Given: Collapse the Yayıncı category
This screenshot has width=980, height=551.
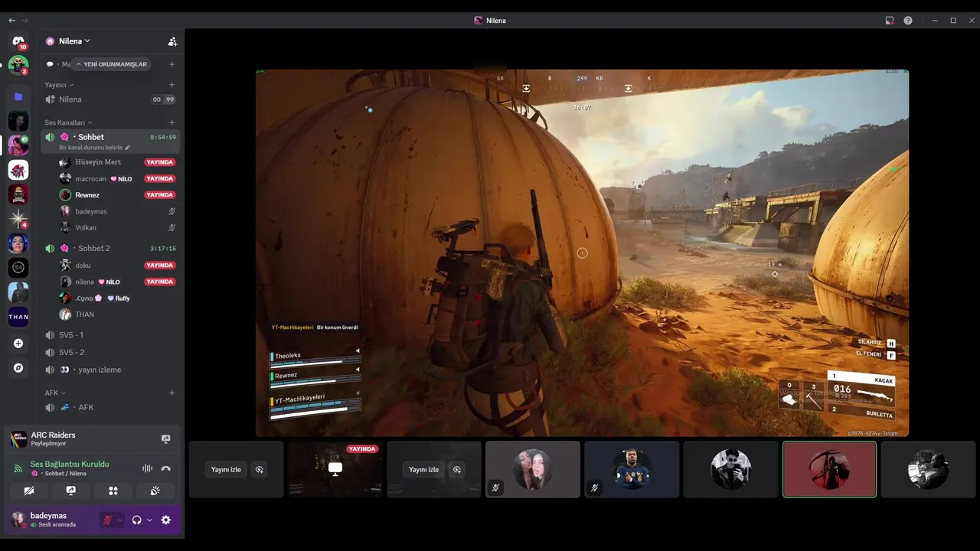Looking at the screenshot, I should click(x=59, y=85).
